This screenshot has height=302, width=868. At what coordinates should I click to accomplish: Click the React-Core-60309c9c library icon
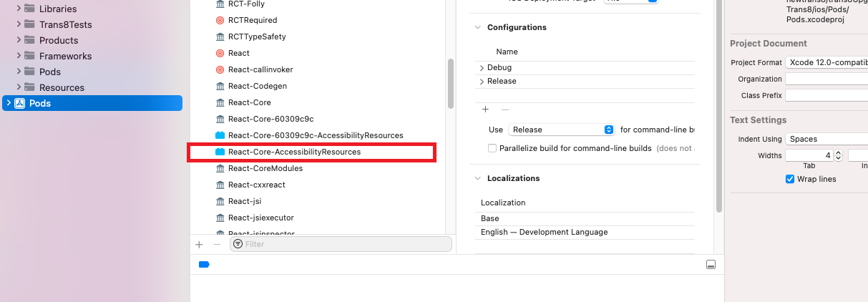220,119
